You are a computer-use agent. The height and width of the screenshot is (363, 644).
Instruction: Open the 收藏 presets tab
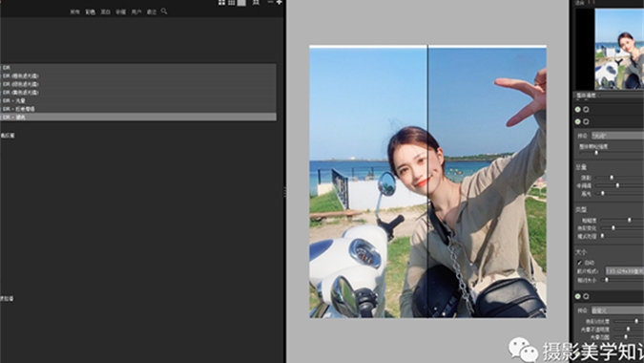tap(121, 12)
